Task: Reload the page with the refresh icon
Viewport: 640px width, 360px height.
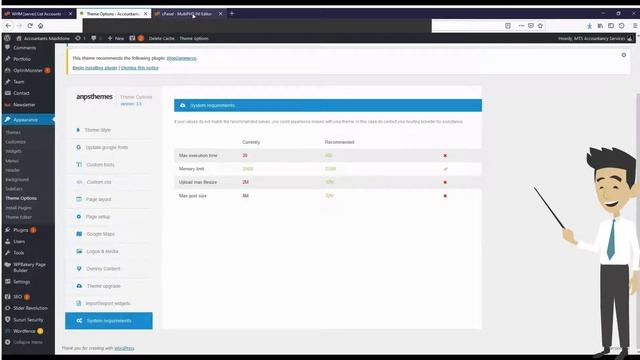Action: (x=30, y=25)
